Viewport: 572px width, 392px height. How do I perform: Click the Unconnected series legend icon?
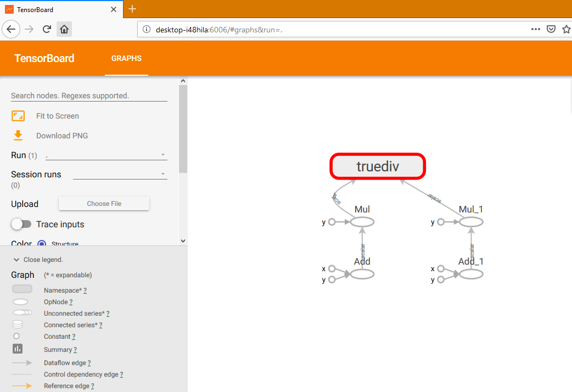click(23, 313)
